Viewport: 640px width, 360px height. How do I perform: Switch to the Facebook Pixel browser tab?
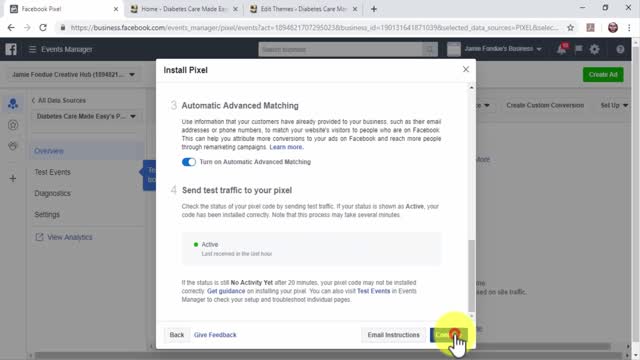point(63,9)
